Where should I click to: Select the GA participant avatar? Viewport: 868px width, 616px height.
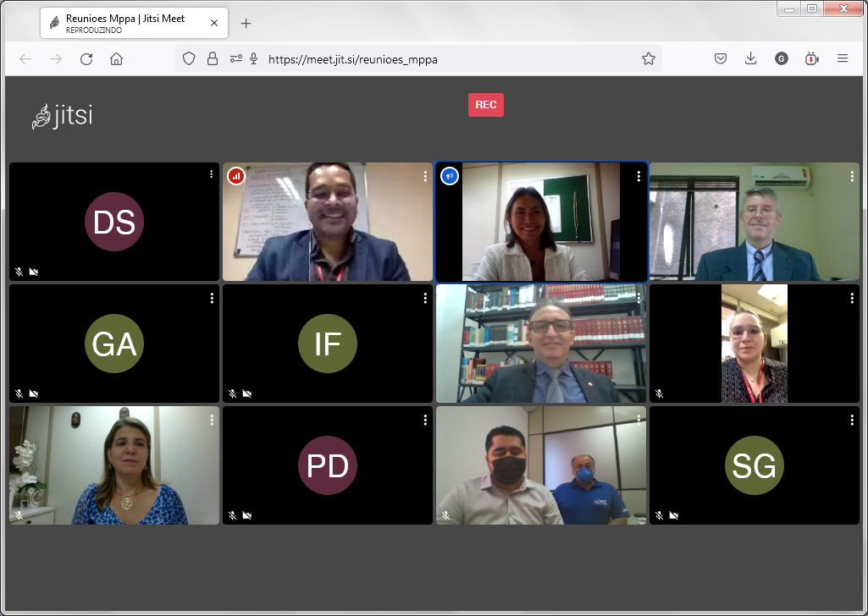pos(114,344)
